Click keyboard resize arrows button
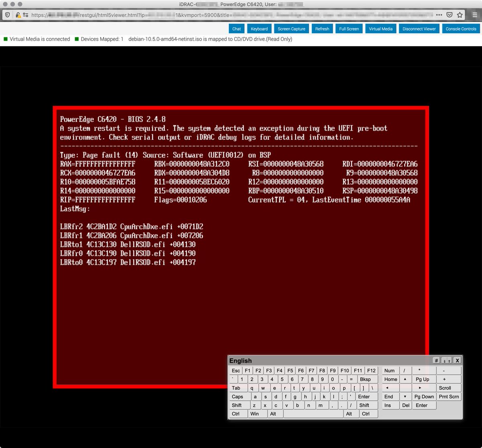This screenshot has width=482, height=448. [447, 360]
